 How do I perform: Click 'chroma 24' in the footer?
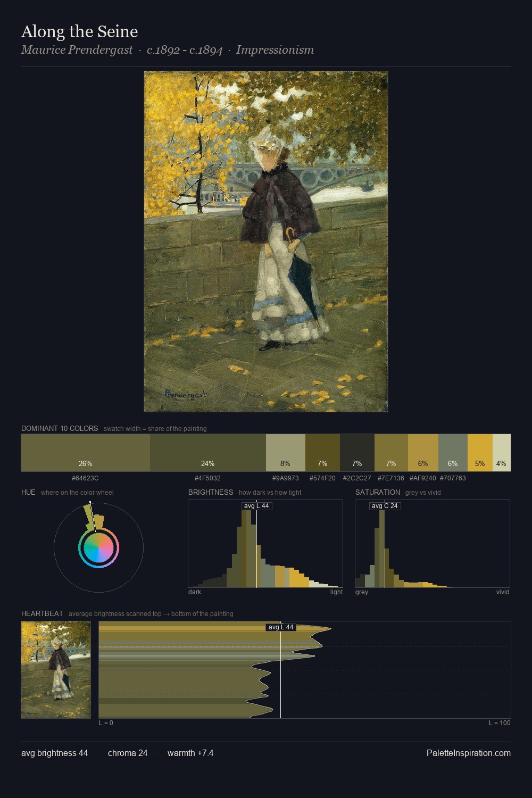pyautogui.click(x=128, y=753)
